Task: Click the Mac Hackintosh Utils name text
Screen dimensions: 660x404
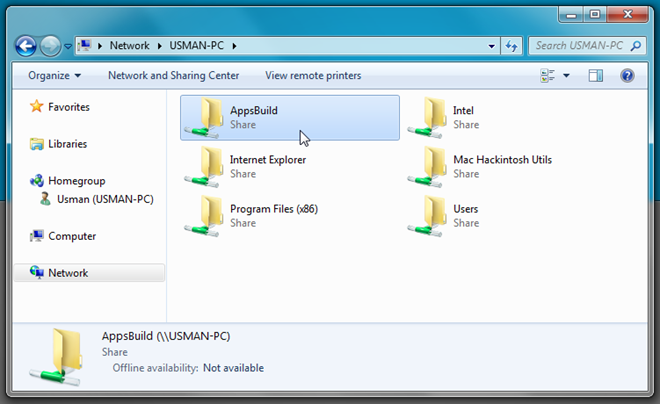Action: click(x=502, y=160)
